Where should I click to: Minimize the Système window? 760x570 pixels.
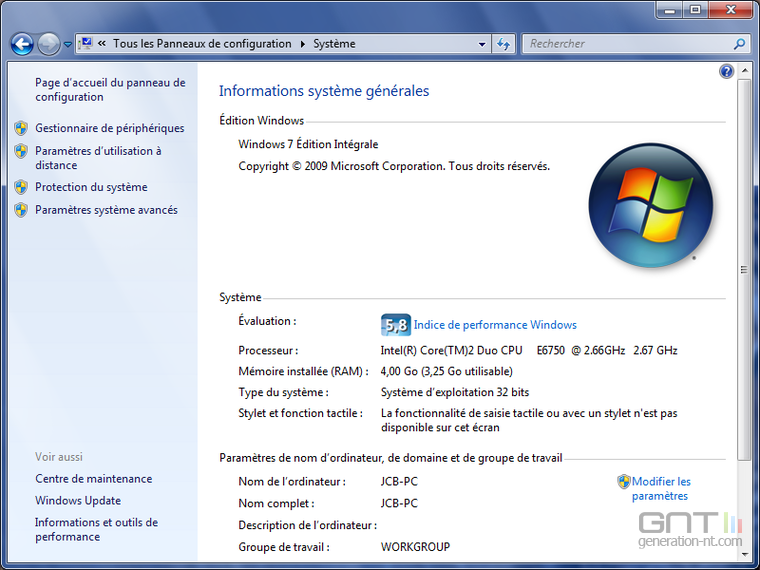pos(670,10)
